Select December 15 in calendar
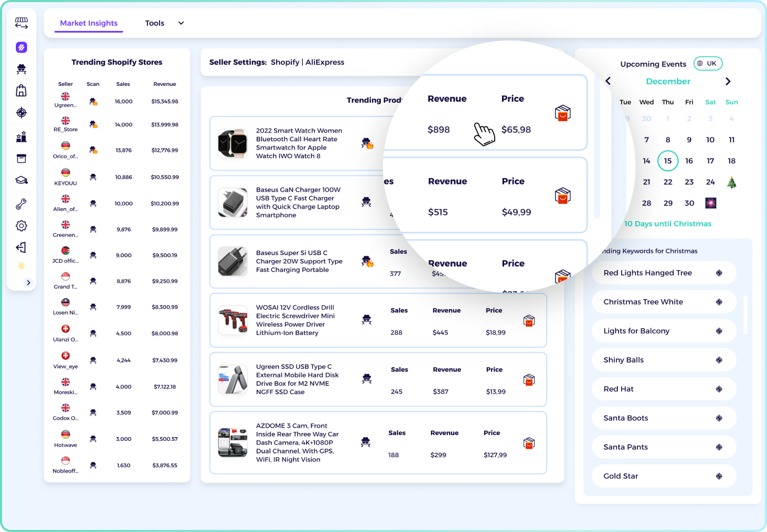The image size is (767, 532). pyautogui.click(x=667, y=161)
